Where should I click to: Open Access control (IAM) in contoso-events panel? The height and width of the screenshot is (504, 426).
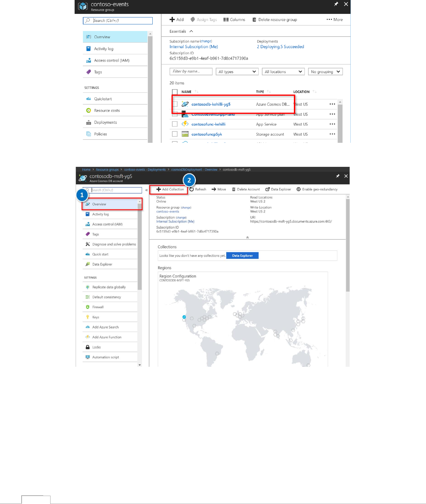(115, 61)
